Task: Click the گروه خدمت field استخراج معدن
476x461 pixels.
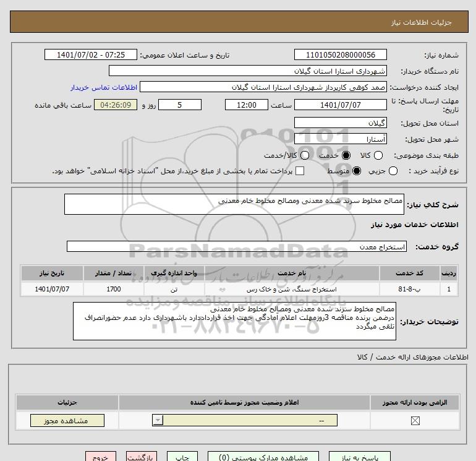Action: [x=237, y=246]
